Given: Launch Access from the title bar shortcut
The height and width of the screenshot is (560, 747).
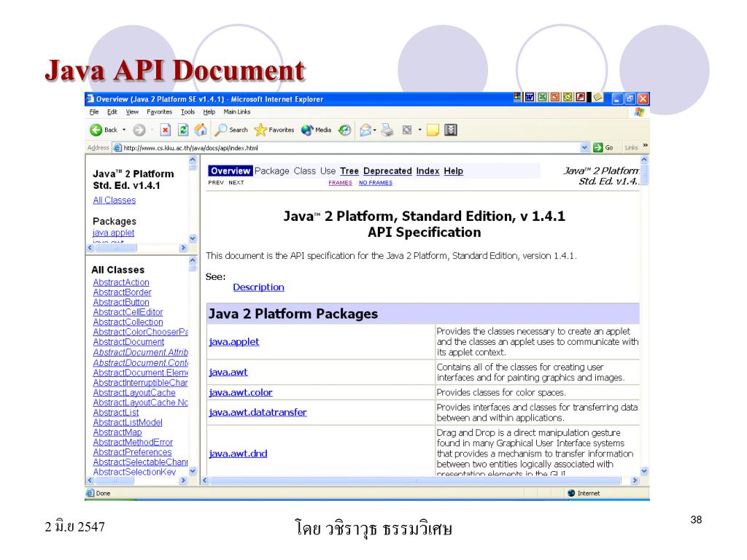Looking at the screenshot, I should [580, 98].
